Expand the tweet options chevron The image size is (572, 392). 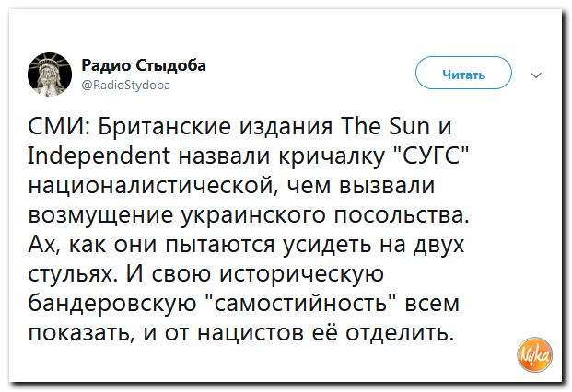point(536,75)
